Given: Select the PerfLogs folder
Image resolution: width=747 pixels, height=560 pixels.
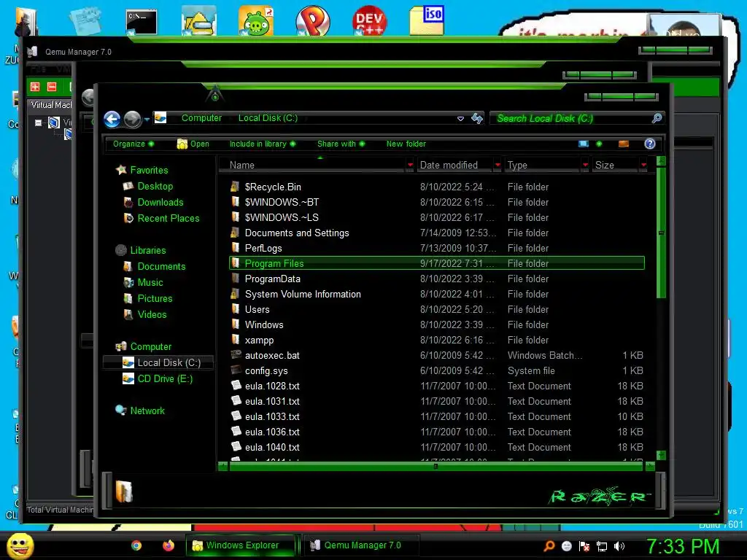Looking at the screenshot, I should click(x=263, y=248).
